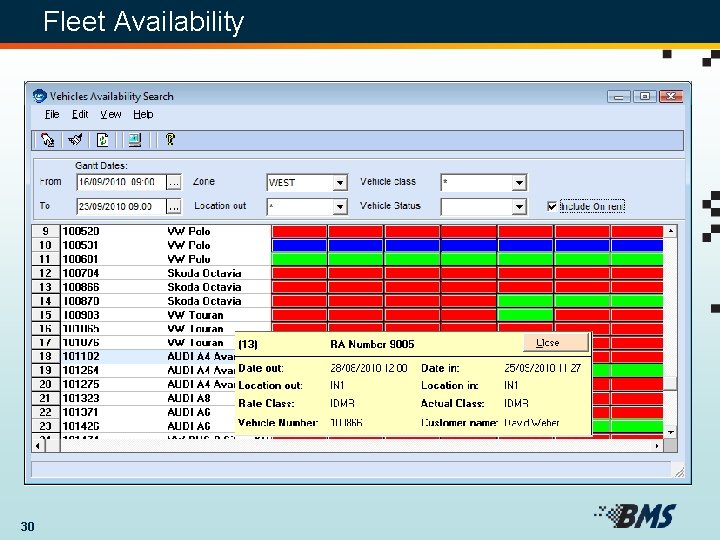Select row header 18
This screenshot has height=540, width=720.
[45, 356]
